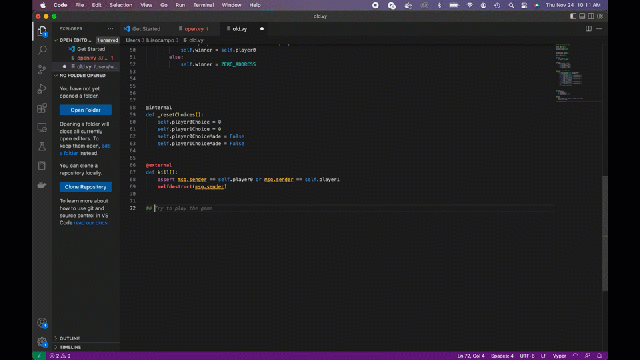Open the Testing flask view
Image resolution: width=640 pixels, height=360 pixels.
[42, 147]
